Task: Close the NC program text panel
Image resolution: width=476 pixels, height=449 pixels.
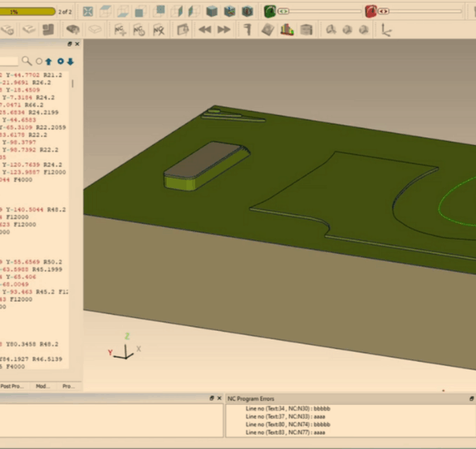Action: pos(77,44)
